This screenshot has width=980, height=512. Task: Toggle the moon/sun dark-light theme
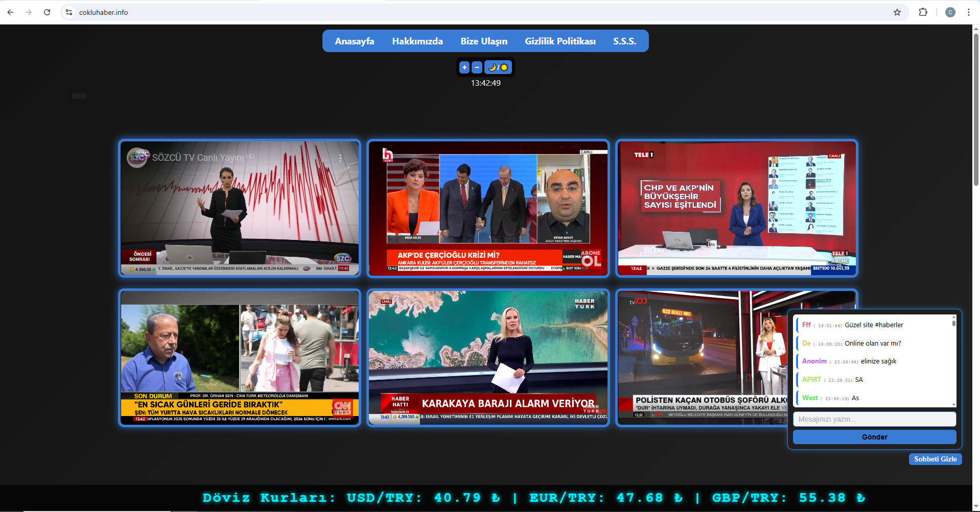point(498,67)
